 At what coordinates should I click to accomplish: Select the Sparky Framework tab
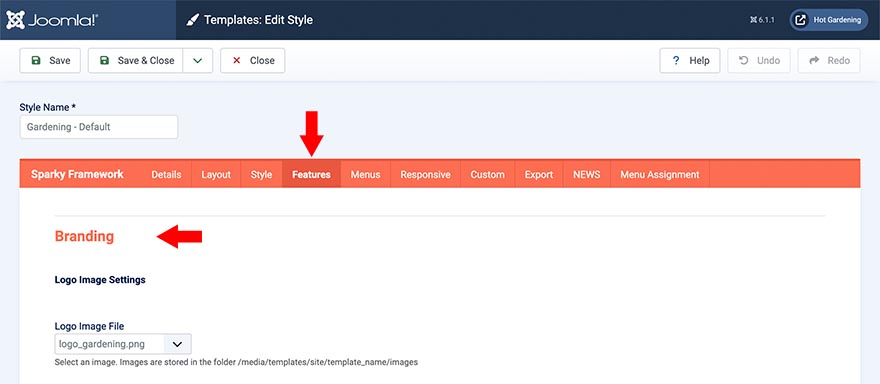tap(77, 174)
